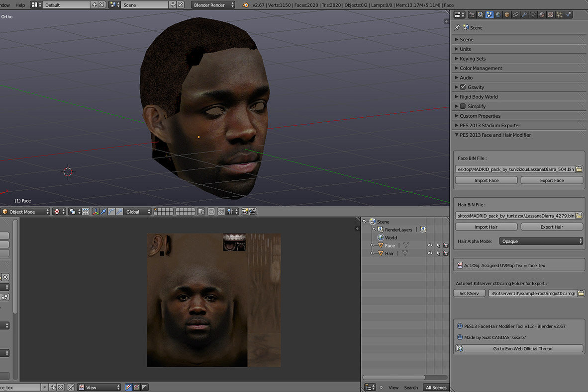Toggle the Gravity checkbox
Viewport: 588px width, 392px height.
click(463, 87)
